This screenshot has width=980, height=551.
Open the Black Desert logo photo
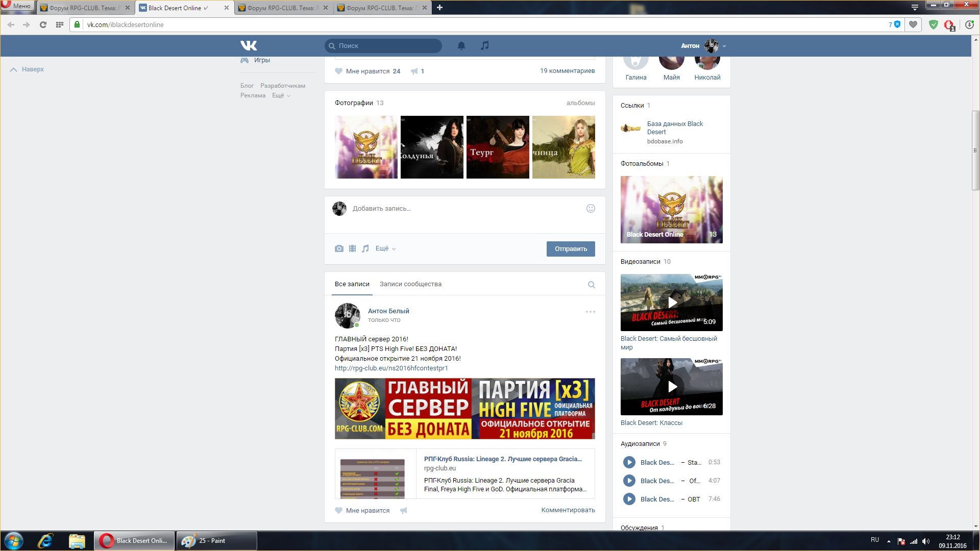366,147
